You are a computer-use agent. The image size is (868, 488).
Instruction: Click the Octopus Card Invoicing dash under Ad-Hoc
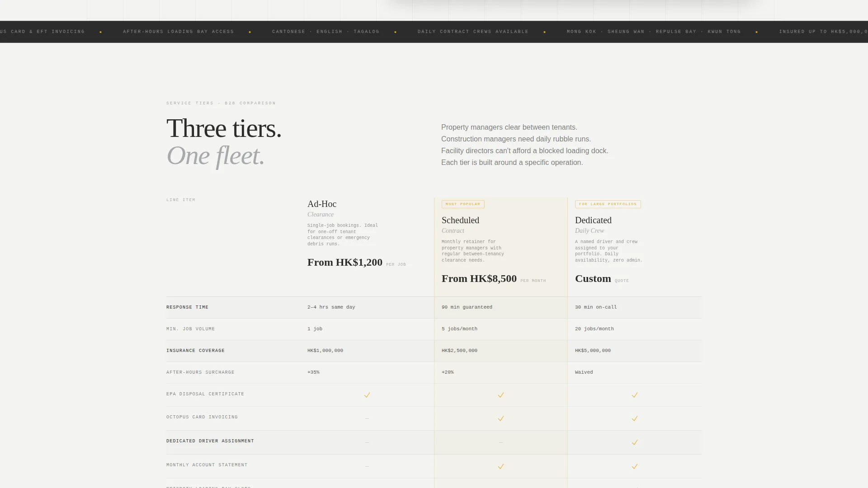(367, 418)
